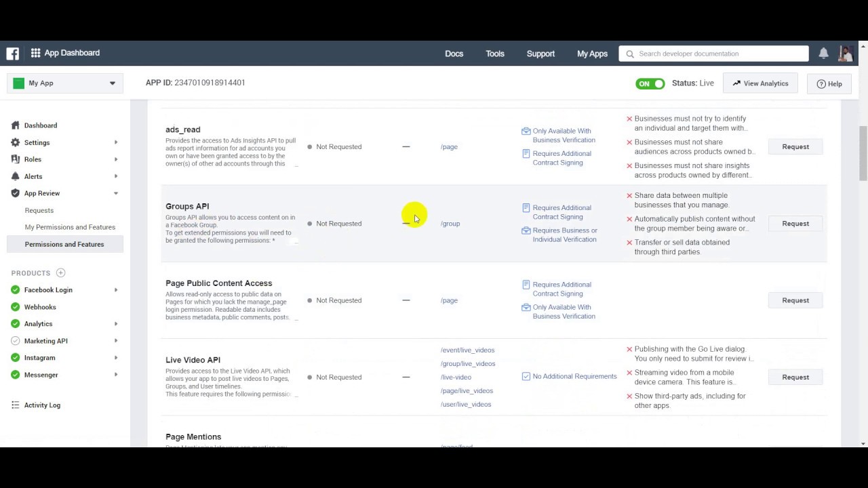
Task: Open the Docs menu
Action: tap(454, 54)
